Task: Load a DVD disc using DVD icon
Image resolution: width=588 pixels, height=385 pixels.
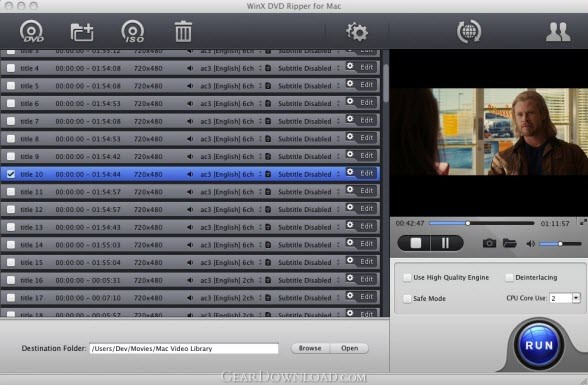Action: click(32, 31)
